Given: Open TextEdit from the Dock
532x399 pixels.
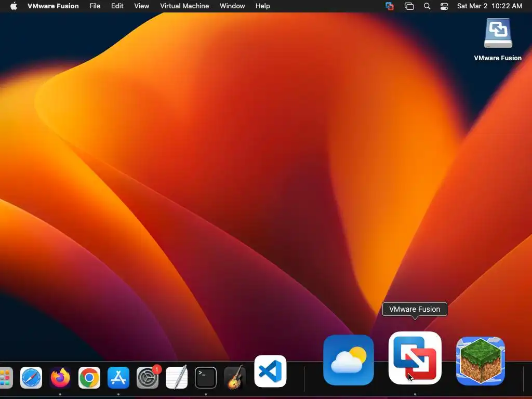Looking at the screenshot, I should (x=177, y=377).
